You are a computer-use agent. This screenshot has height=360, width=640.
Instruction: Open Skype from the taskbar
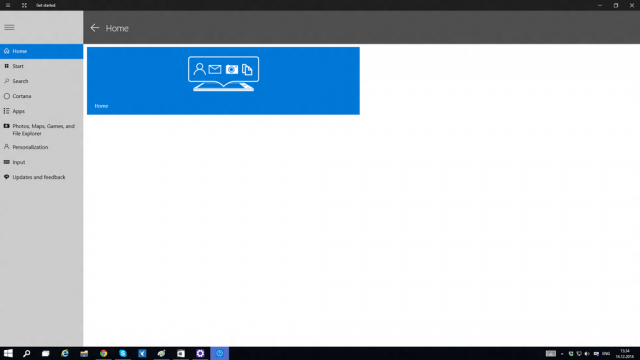coord(123,353)
